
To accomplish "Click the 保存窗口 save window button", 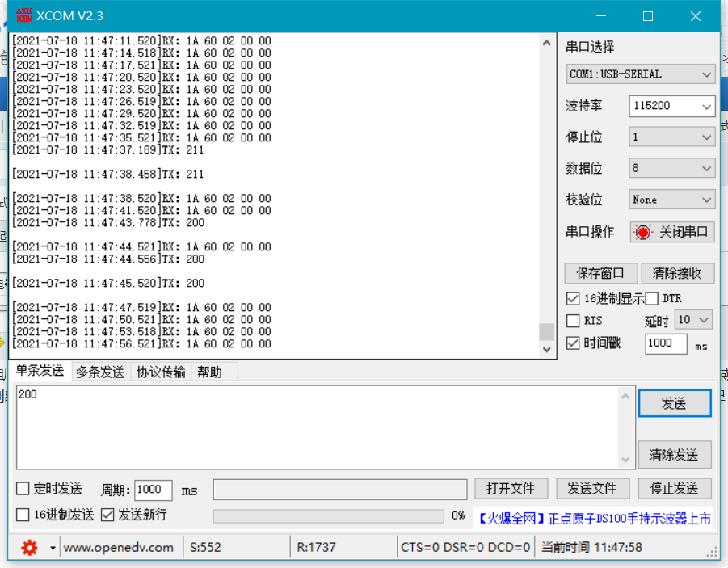I will tap(601, 273).
